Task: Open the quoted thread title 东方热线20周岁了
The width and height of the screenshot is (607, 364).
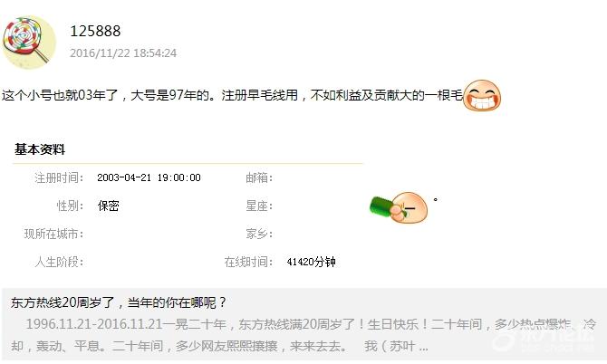Action: [118, 302]
